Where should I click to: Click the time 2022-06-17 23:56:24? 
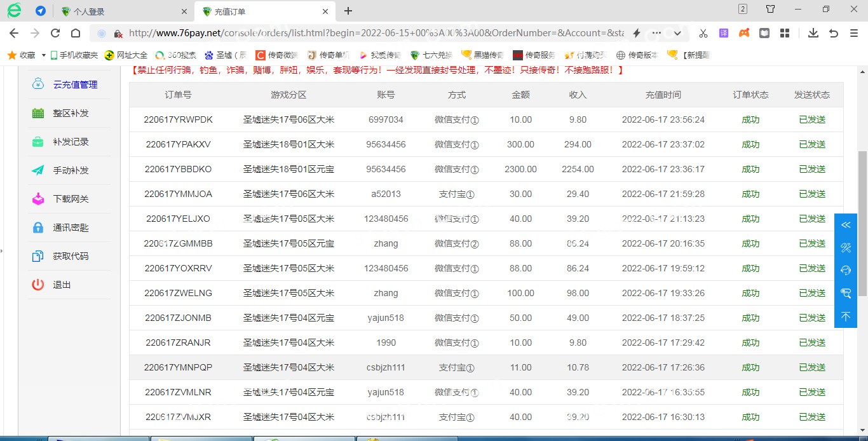click(x=663, y=119)
